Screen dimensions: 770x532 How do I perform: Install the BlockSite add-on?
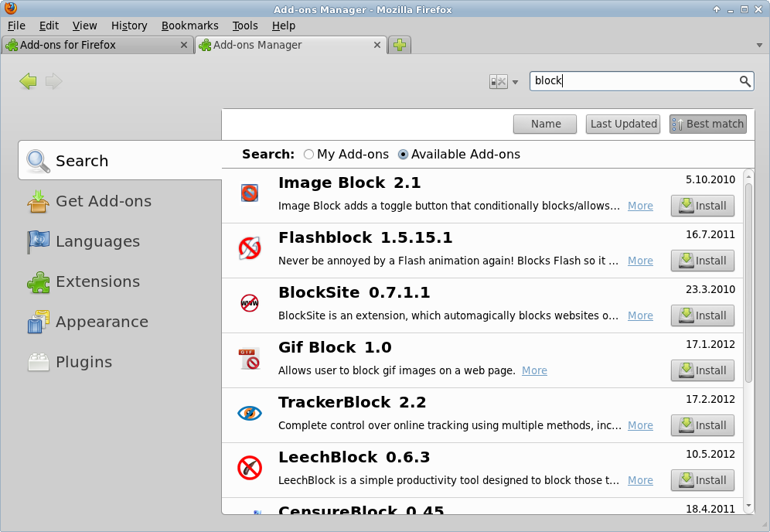(702, 315)
